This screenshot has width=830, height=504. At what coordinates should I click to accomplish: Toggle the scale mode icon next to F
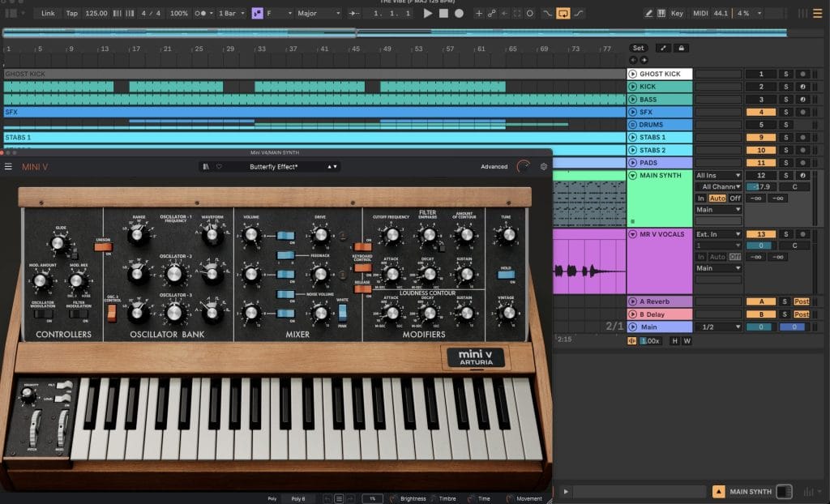(257, 13)
